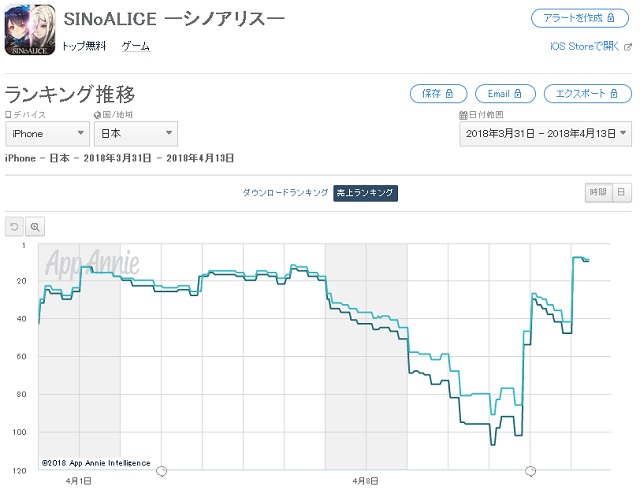Select the 売上ランキング tab

tap(365, 193)
